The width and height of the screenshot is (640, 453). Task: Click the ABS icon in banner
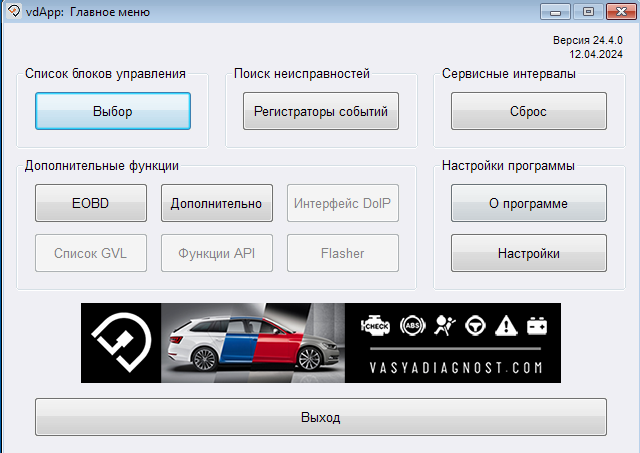tap(413, 326)
